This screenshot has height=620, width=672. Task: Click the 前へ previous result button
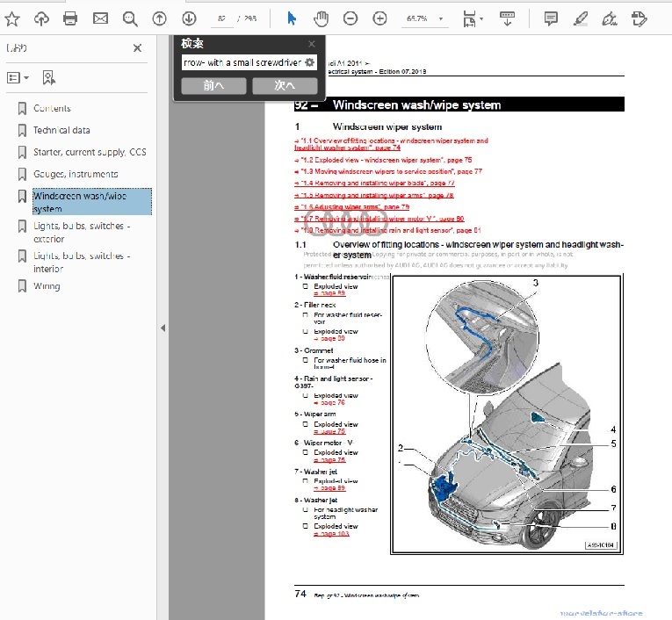pos(213,86)
